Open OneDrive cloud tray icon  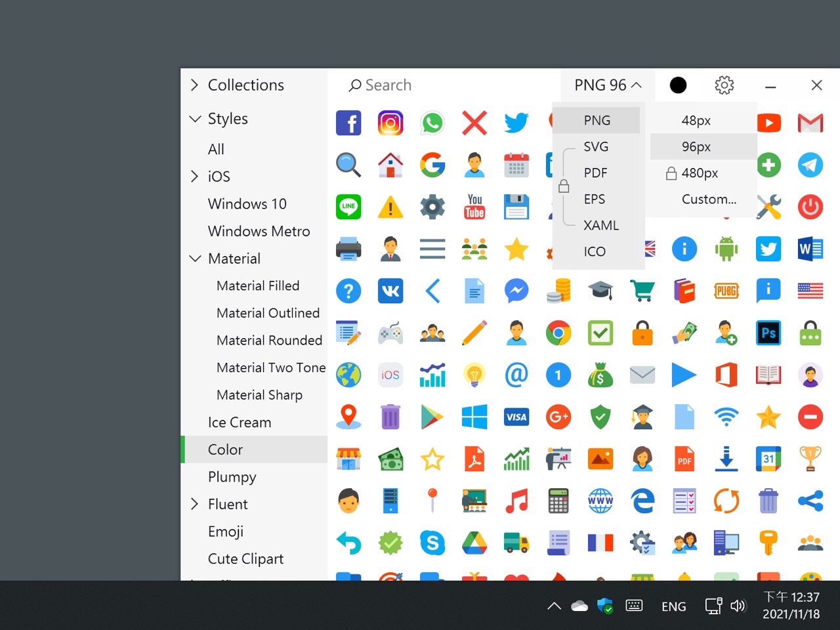[579, 606]
